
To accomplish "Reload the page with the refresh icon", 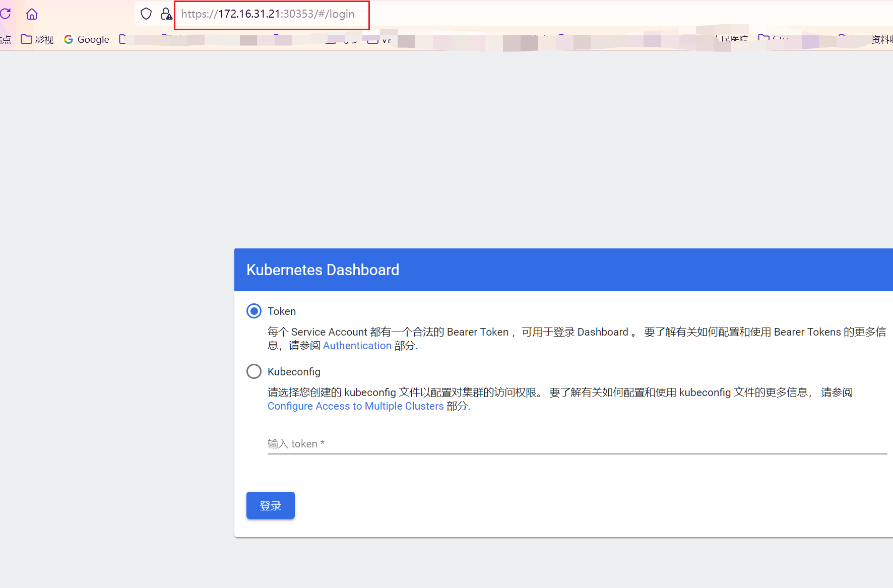I will pyautogui.click(x=5, y=14).
